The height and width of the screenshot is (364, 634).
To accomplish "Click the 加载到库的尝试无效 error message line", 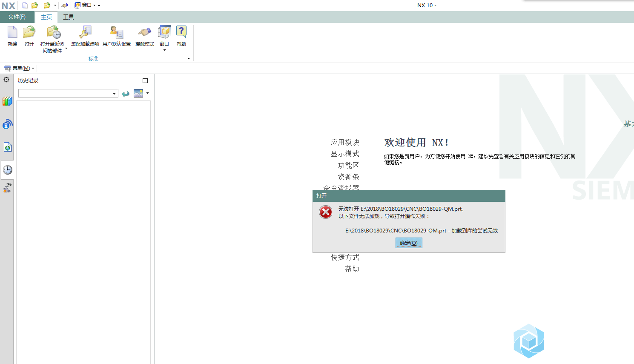I will tap(422, 231).
